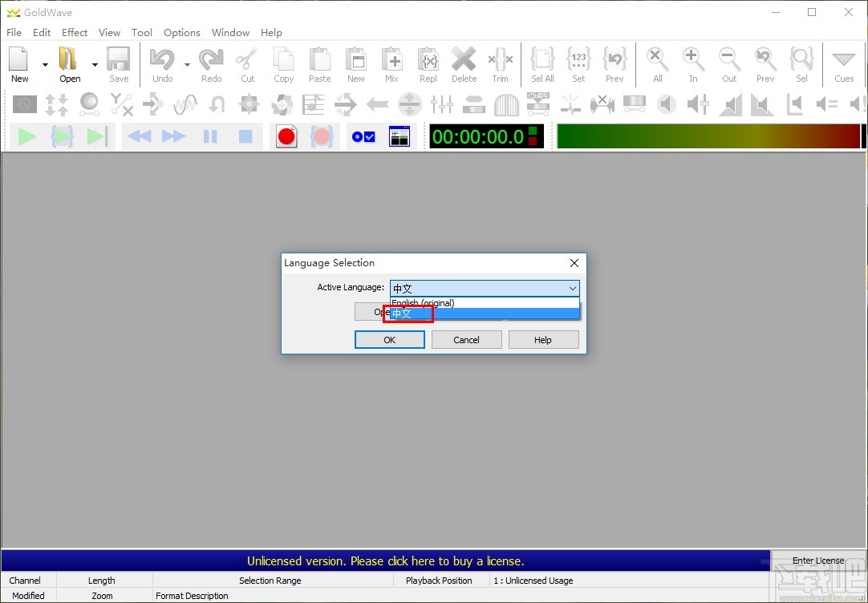
Task: Open the Edit menu
Action: point(42,33)
